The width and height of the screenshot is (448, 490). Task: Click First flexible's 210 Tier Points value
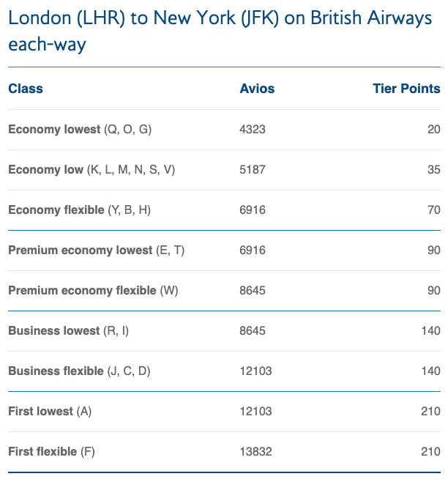(431, 452)
